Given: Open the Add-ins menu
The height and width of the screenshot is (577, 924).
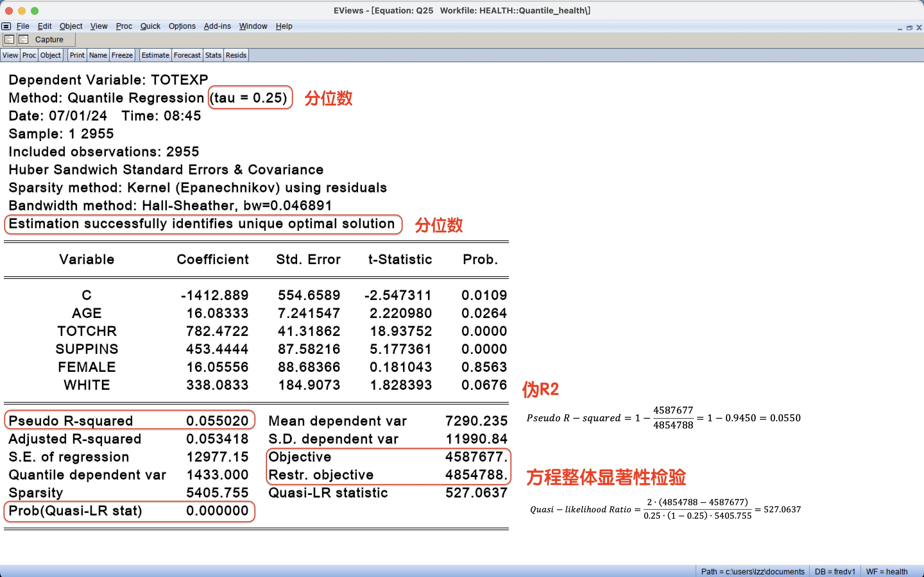Looking at the screenshot, I should tap(217, 26).
